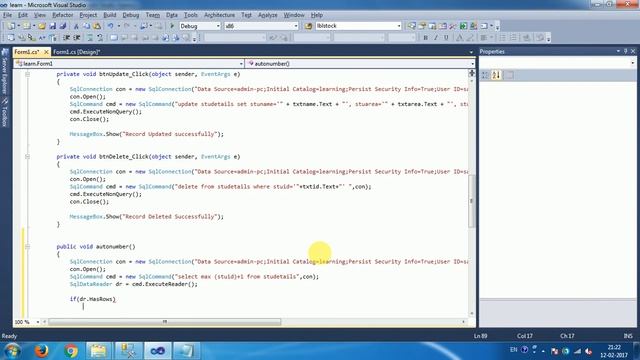This screenshot has height=360, width=640.
Task: Click the editor horizontal scrollbar thumb
Action: (x=164, y=322)
